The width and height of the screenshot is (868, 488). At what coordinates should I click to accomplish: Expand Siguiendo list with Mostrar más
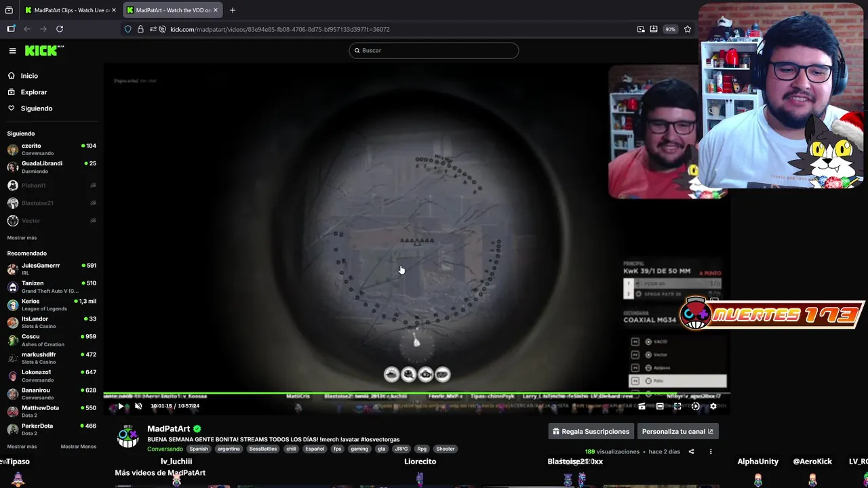pyautogui.click(x=22, y=238)
